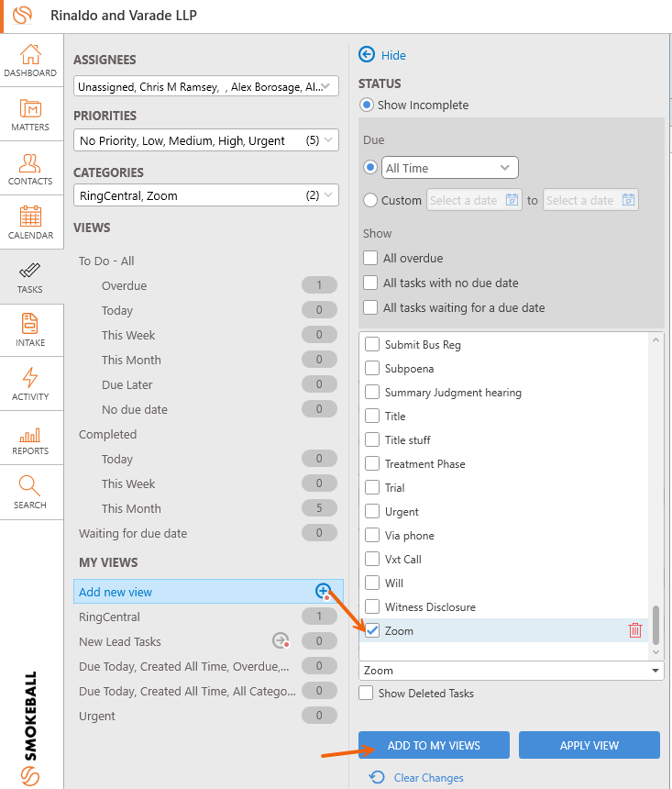Open the Intake form icon
This screenshot has width=672, height=789.
coord(30,324)
